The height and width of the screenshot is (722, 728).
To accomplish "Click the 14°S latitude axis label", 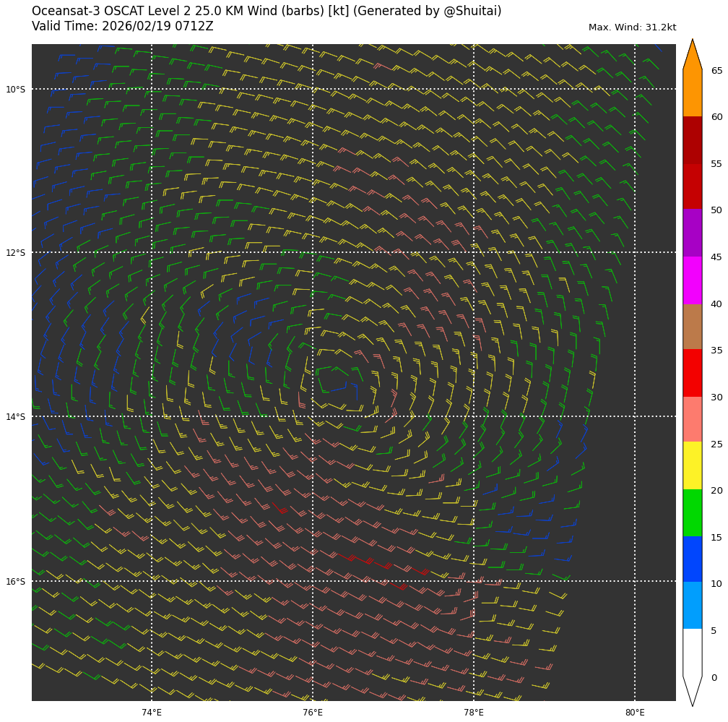I will 15,416.
